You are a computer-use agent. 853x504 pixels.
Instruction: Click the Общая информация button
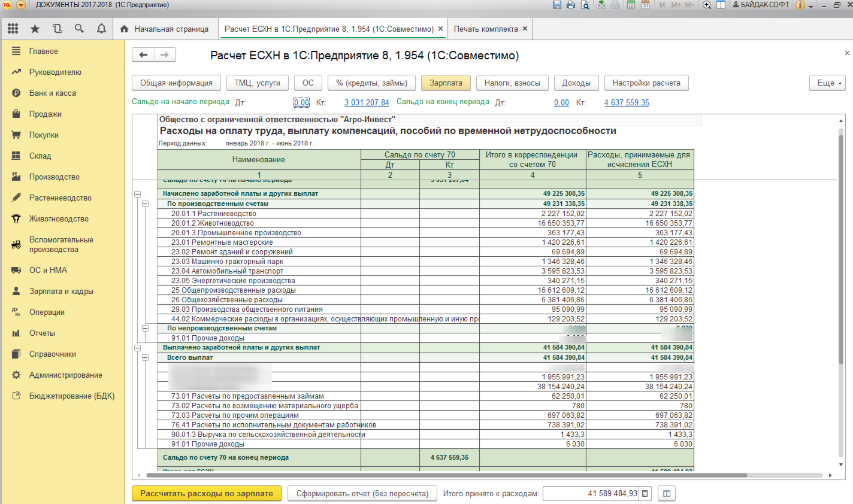coord(176,83)
